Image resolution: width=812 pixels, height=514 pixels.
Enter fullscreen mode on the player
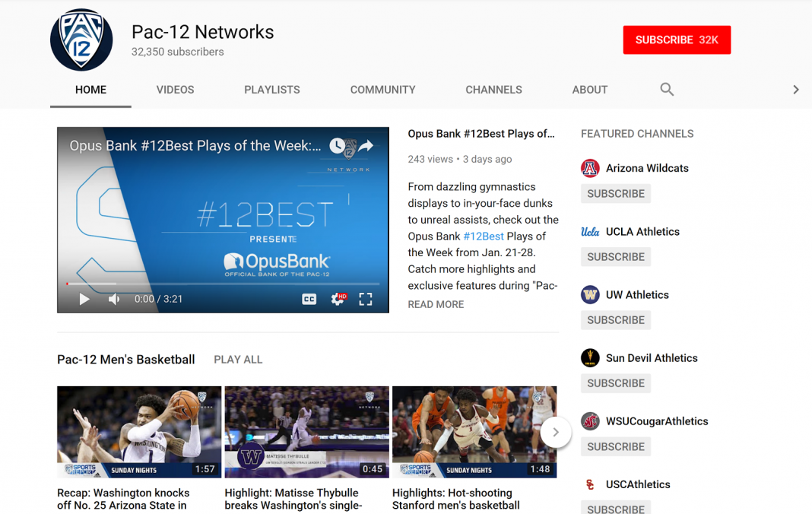tap(366, 299)
